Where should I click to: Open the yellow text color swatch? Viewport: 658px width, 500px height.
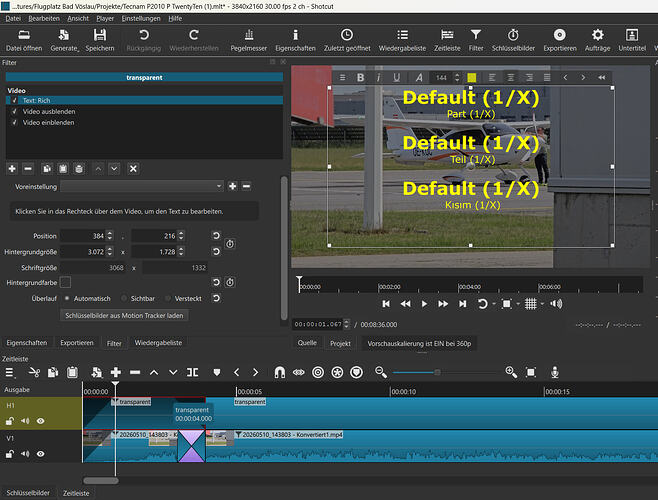[472, 77]
